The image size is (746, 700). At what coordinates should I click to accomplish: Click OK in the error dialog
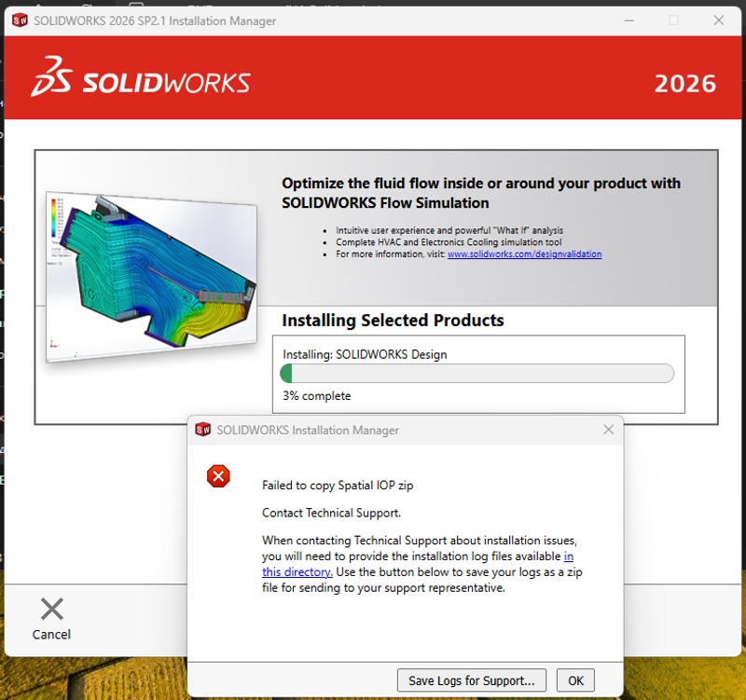[575, 680]
